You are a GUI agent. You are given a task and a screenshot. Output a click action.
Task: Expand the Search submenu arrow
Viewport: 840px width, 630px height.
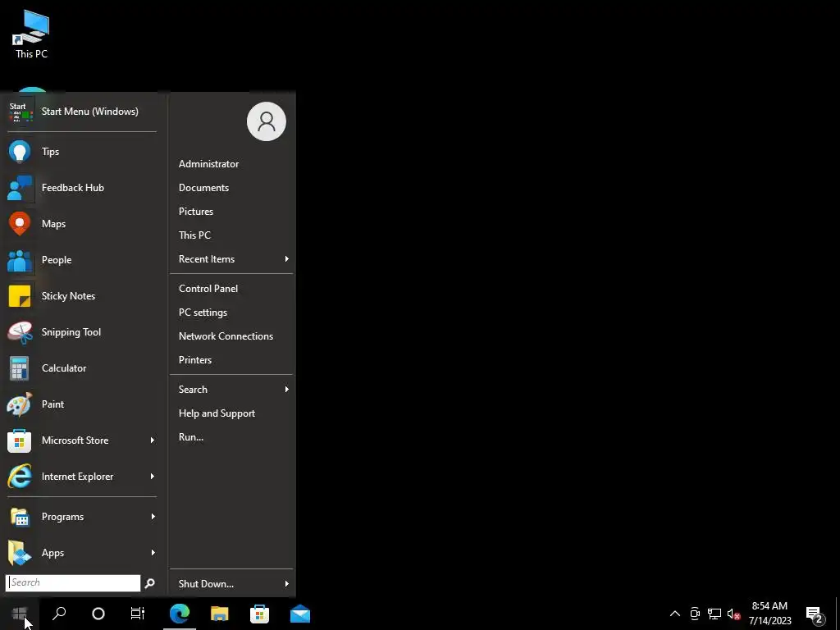[286, 390]
